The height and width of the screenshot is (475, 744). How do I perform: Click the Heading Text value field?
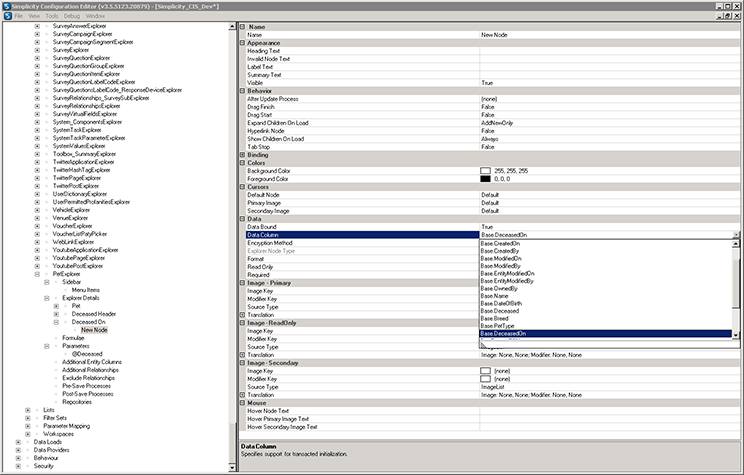[609, 51]
